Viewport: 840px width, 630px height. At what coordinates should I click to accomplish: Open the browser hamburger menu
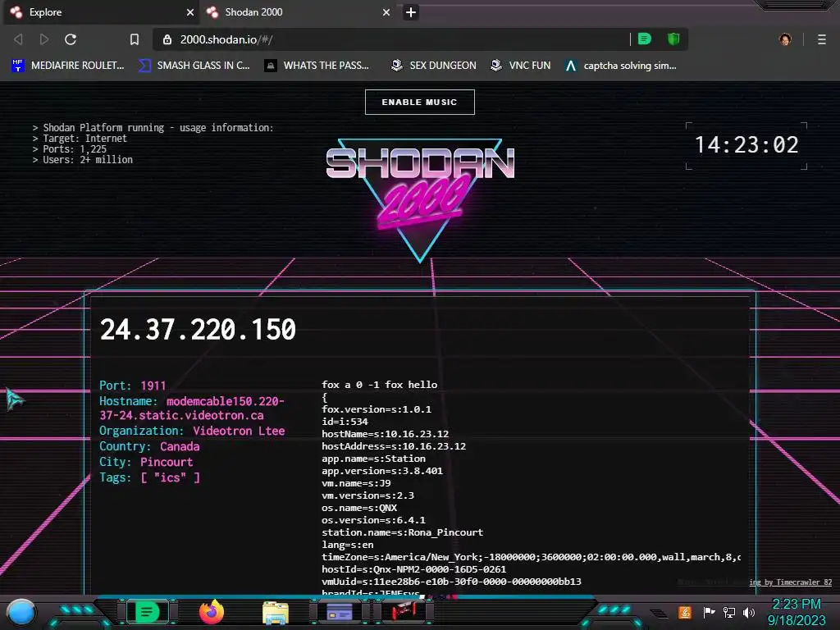click(x=822, y=39)
